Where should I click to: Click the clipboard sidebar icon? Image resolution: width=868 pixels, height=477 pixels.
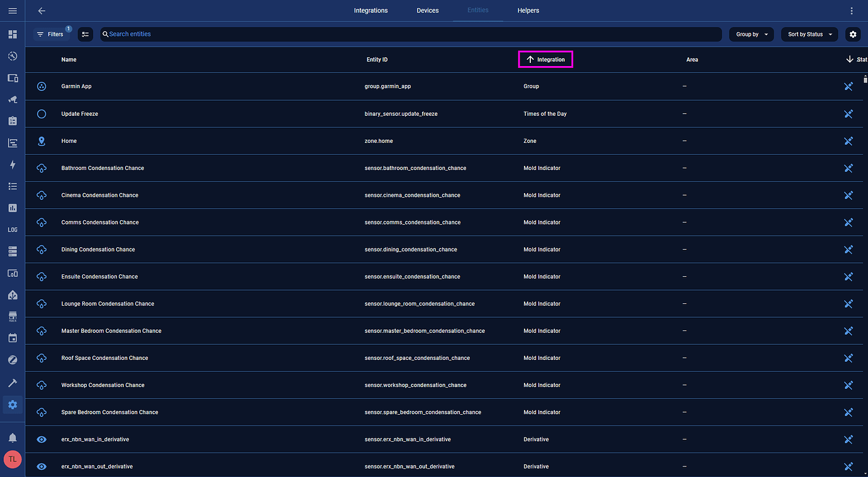point(13,121)
